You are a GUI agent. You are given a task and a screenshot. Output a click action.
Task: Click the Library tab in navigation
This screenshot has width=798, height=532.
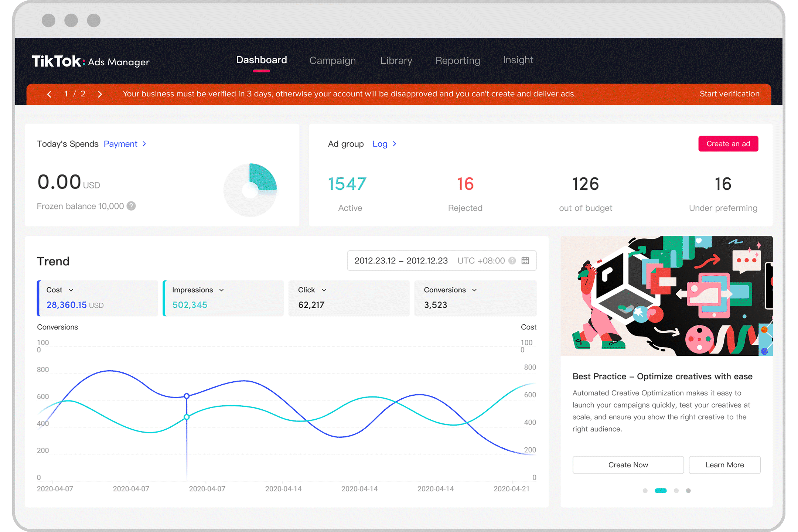click(x=397, y=59)
